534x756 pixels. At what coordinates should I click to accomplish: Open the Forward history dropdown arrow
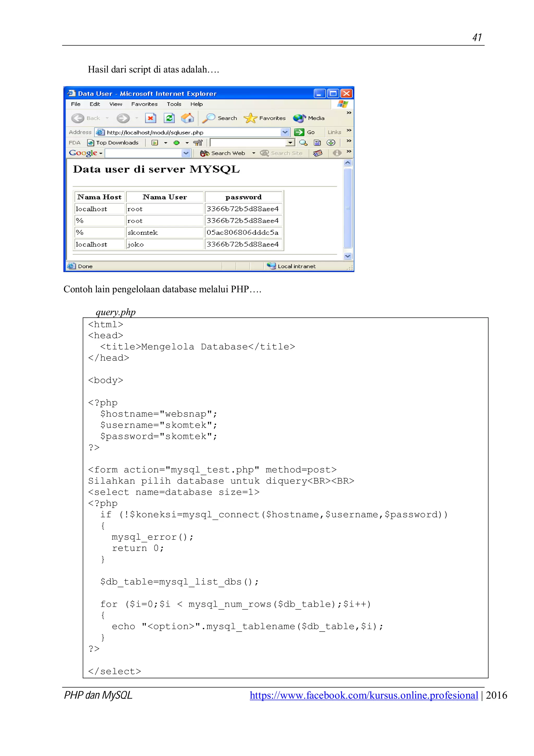(137, 118)
